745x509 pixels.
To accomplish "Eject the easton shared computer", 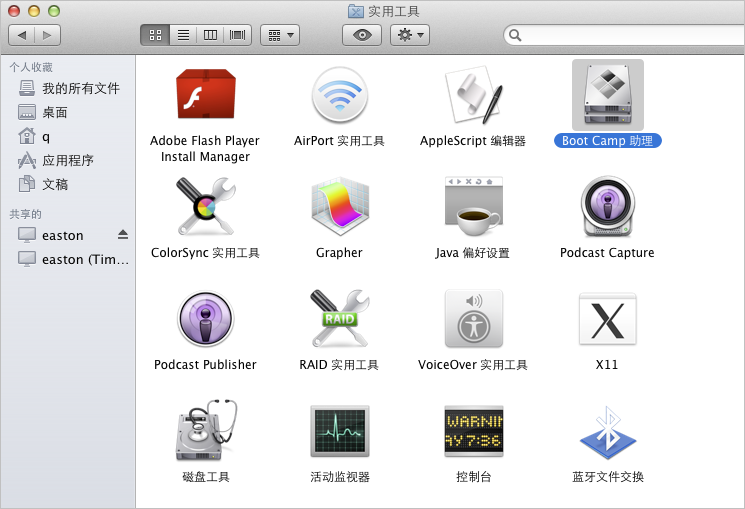I will click(x=123, y=235).
